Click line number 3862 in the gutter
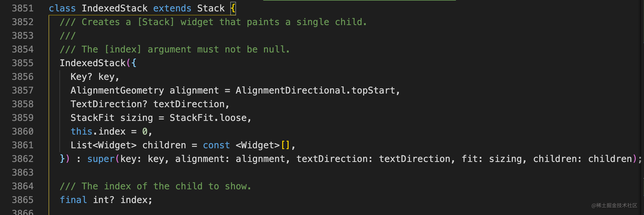The image size is (644, 215). [x=23, y=159]
